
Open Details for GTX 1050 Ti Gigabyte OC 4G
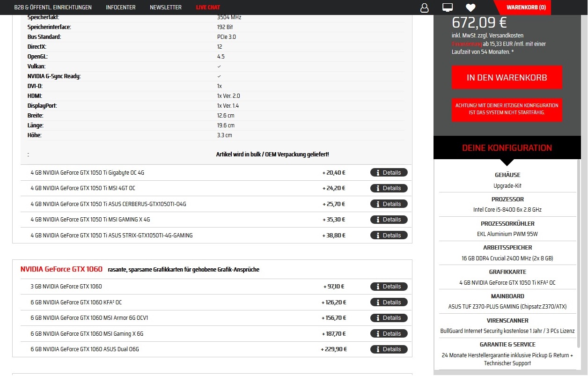pos(389,173)
